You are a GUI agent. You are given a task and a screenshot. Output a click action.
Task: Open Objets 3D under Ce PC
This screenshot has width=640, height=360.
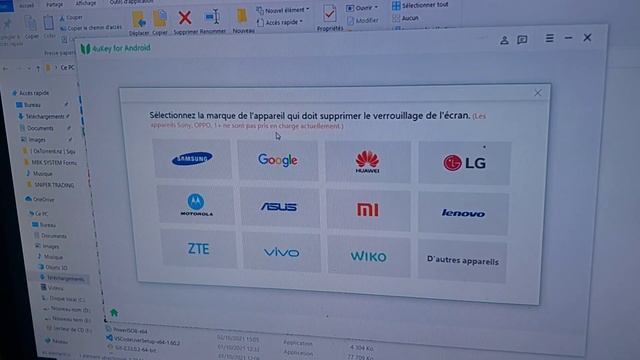click(53, 267)
